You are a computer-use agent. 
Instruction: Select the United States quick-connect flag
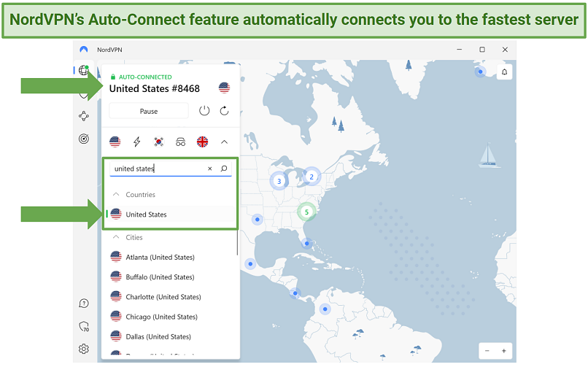click(115, 142)
